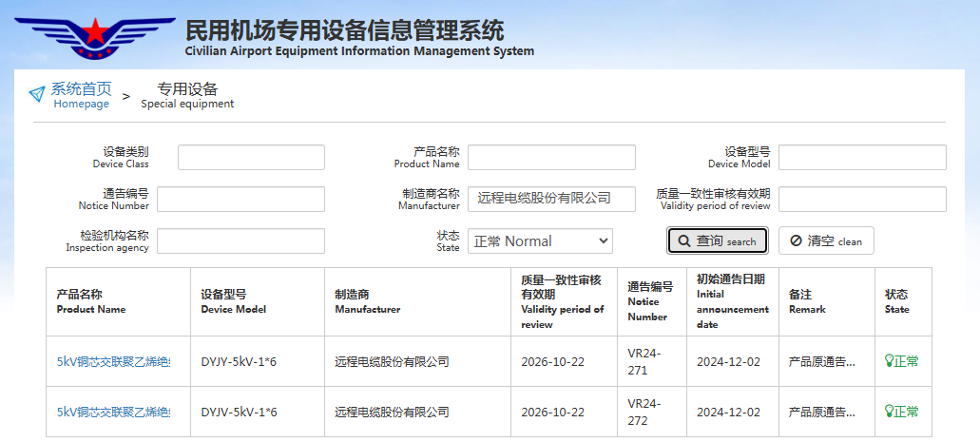Click the Device Model column header
This screenshot has height=442, width=980.
click(x=258, y=302)
